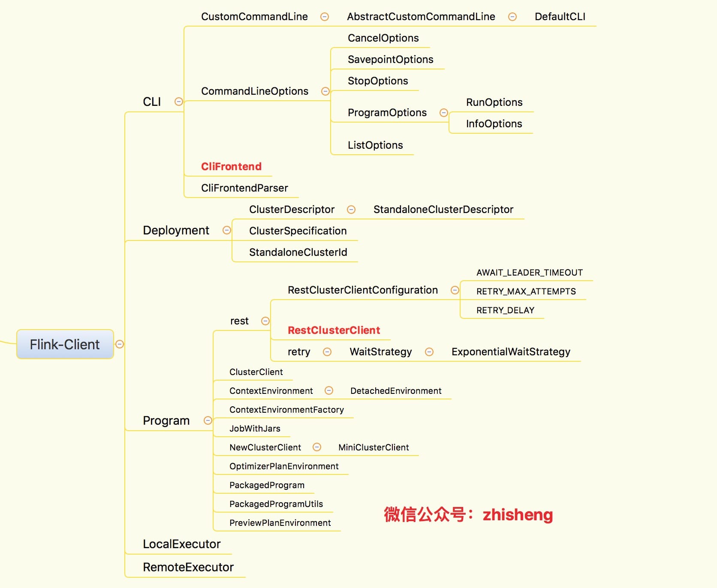717x588 pixels.
Task: Select the retry topic
Action: tap(299, 352)
